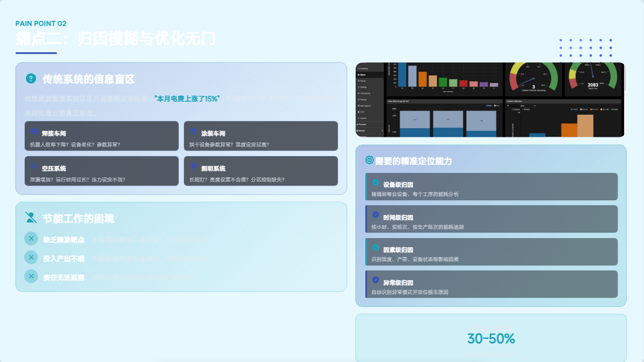Click the crossed-out person icon beside 节能工作的困境

point(31,217)
